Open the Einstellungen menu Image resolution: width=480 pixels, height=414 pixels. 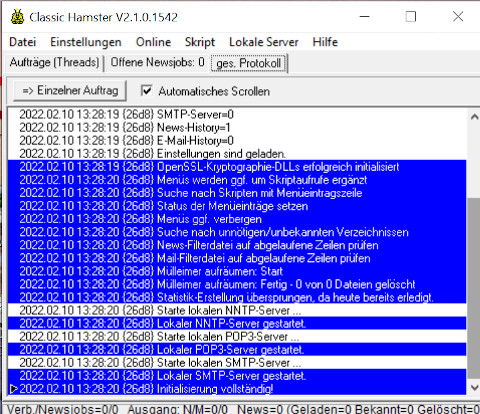click(x=86, y=42)
